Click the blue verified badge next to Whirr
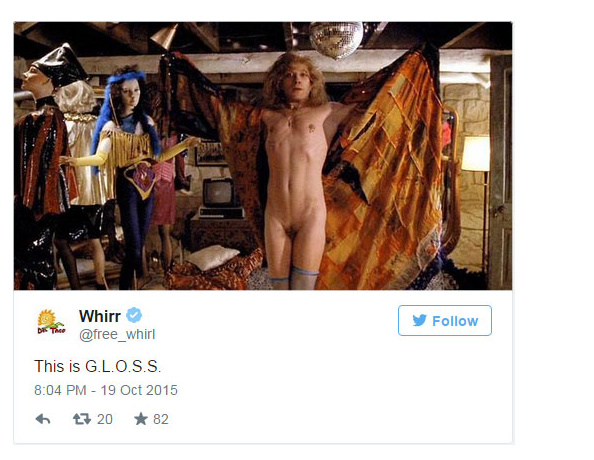The width and height of the screenshot is (594, 460). pyautogui.click(x=134, y=315)
